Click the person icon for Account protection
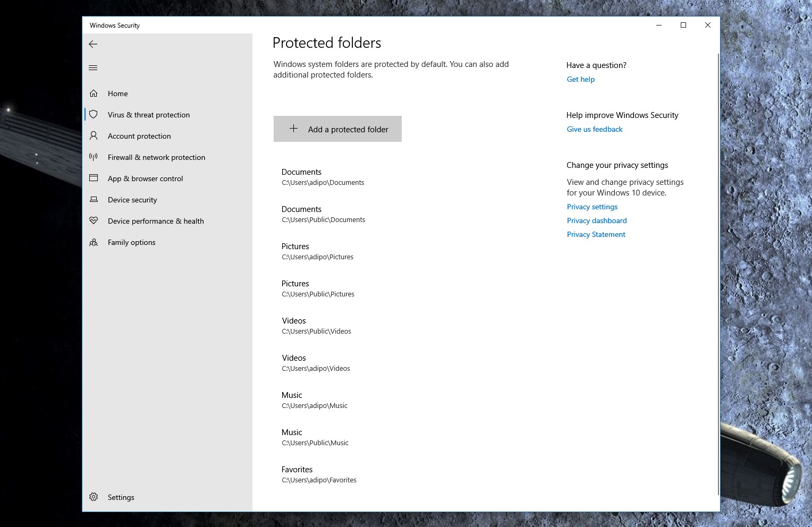Viewport: 812px width, 527px height. [94, 135]
